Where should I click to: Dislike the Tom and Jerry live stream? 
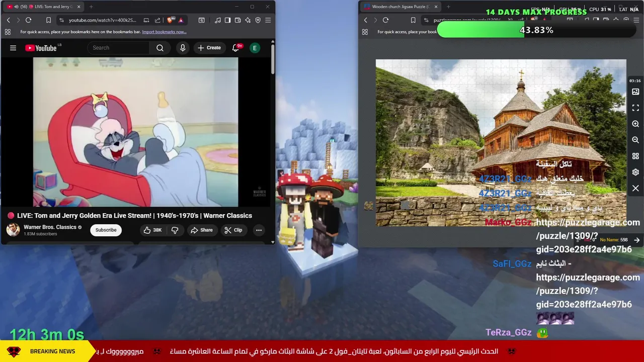pos(175,230)
